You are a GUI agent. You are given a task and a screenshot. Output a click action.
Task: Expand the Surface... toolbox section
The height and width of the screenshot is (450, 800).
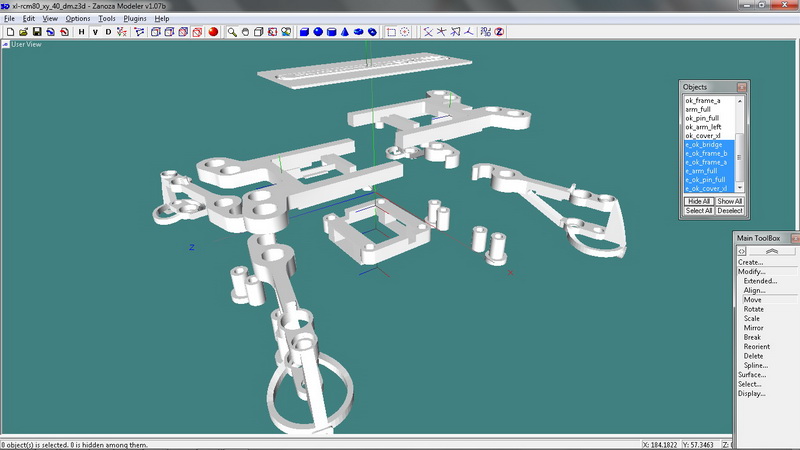point(753,375)
